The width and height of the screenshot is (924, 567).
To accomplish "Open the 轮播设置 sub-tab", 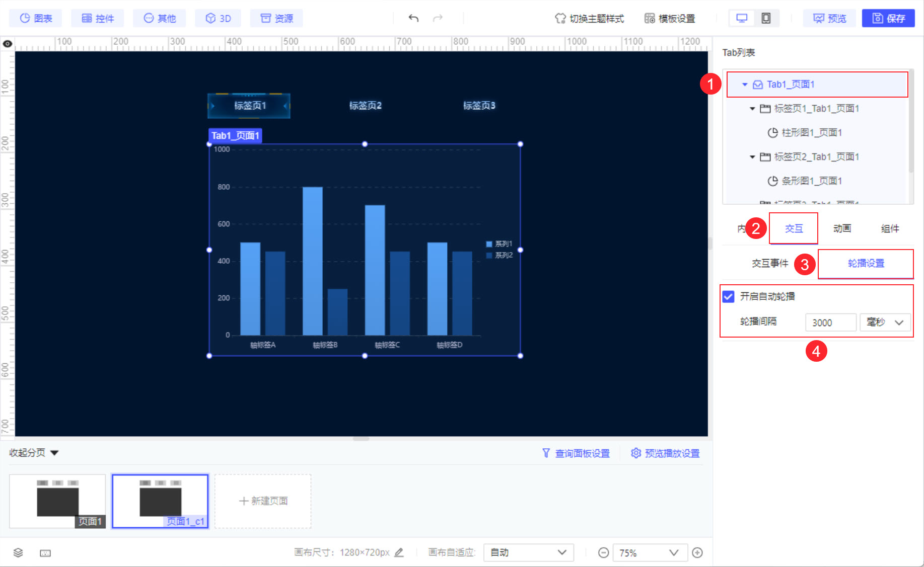I will (866, 263).
